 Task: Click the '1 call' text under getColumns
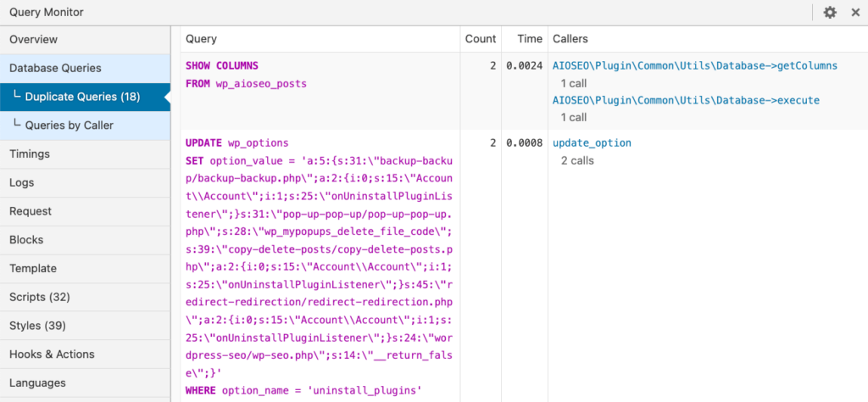pos(574,84)
